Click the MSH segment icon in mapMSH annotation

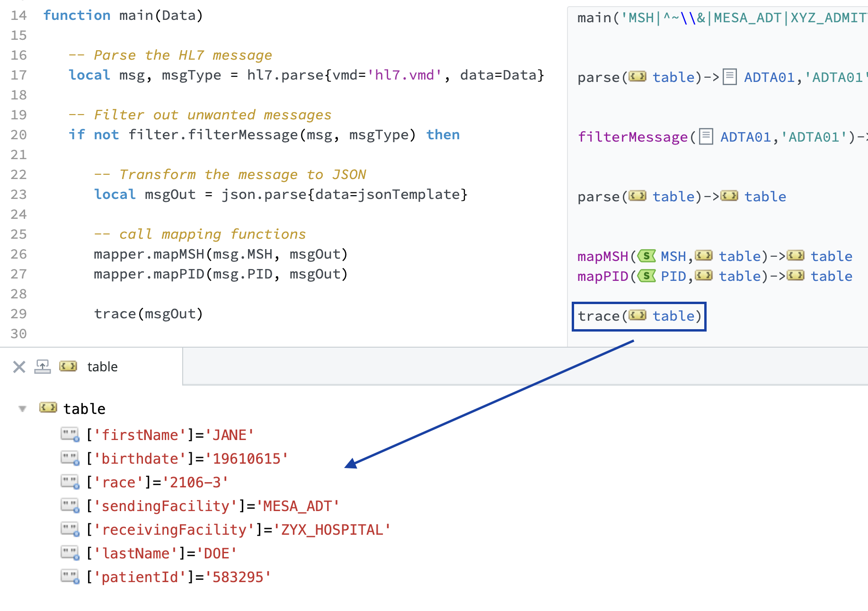647,256
